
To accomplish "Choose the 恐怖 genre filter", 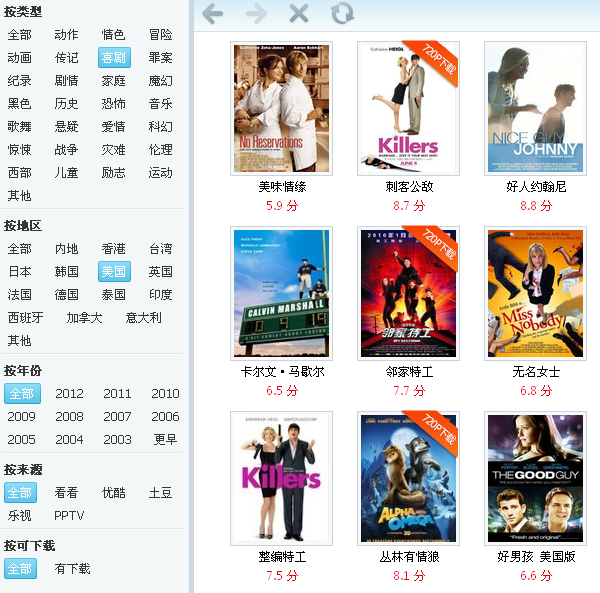I will (114, 104).
